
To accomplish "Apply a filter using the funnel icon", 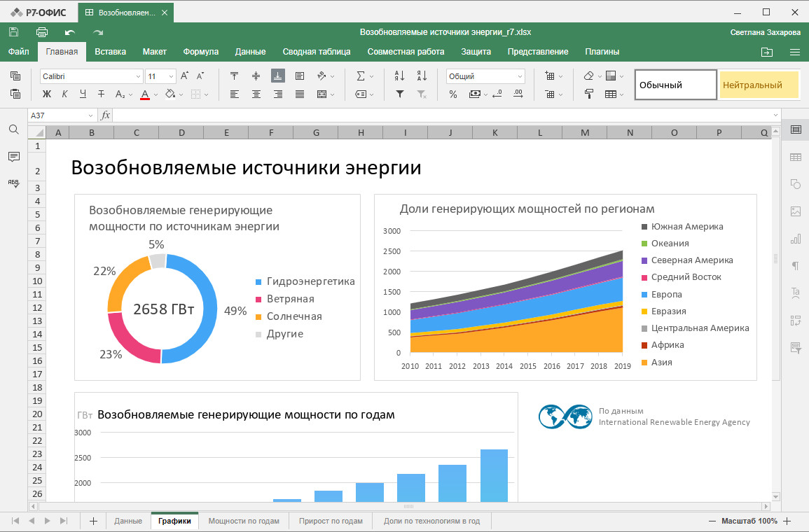I will tap(399, 94).
